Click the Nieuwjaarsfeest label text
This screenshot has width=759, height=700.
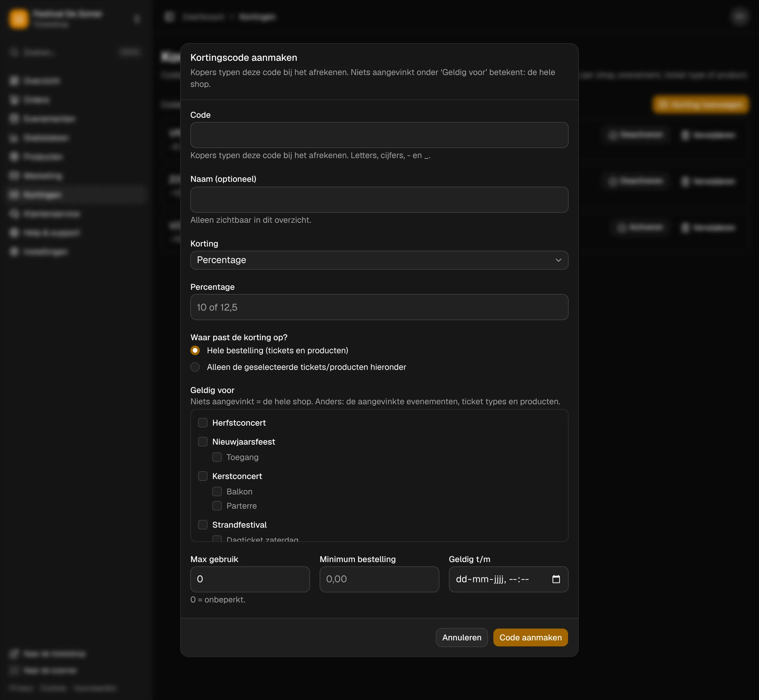tap(243, 442)
